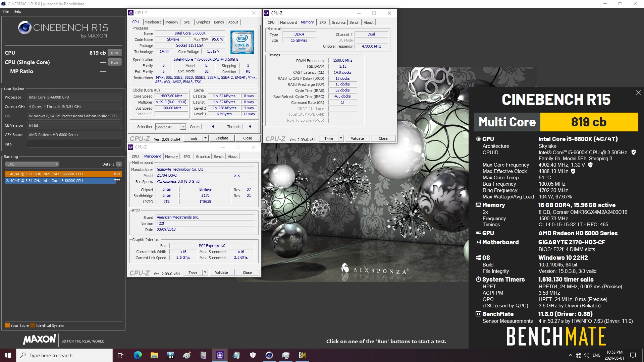Click the taskbar search box
Viewport: 644px width, 362px height.
click(x=64, y=355)
